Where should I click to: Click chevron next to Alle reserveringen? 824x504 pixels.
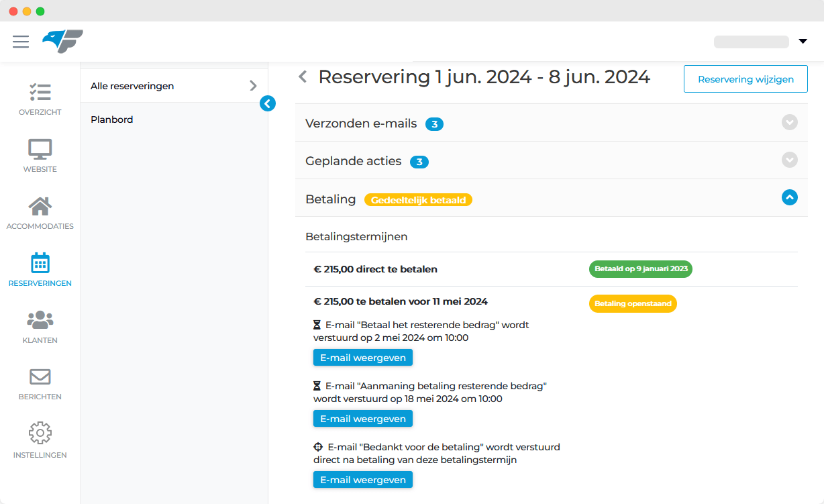(253, 86)
